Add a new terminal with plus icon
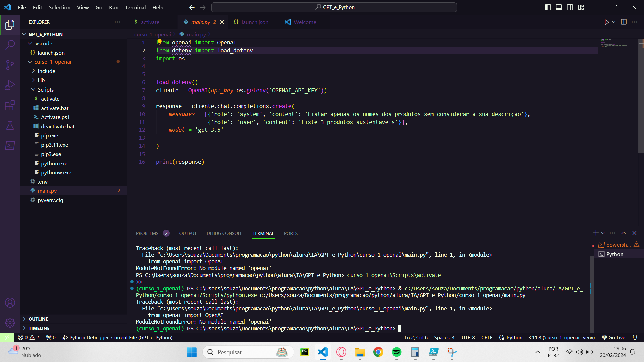644x362 pixels. [x=596, y=233]
